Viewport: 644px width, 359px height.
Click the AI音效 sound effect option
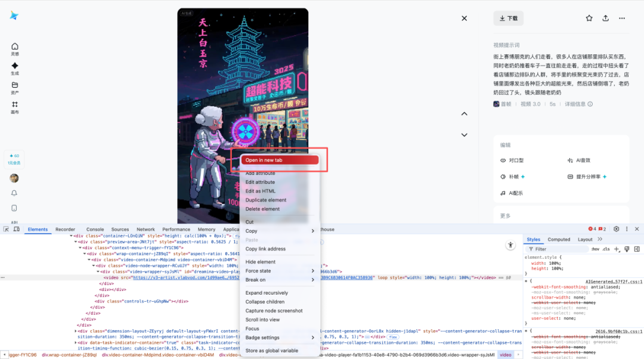578,160
